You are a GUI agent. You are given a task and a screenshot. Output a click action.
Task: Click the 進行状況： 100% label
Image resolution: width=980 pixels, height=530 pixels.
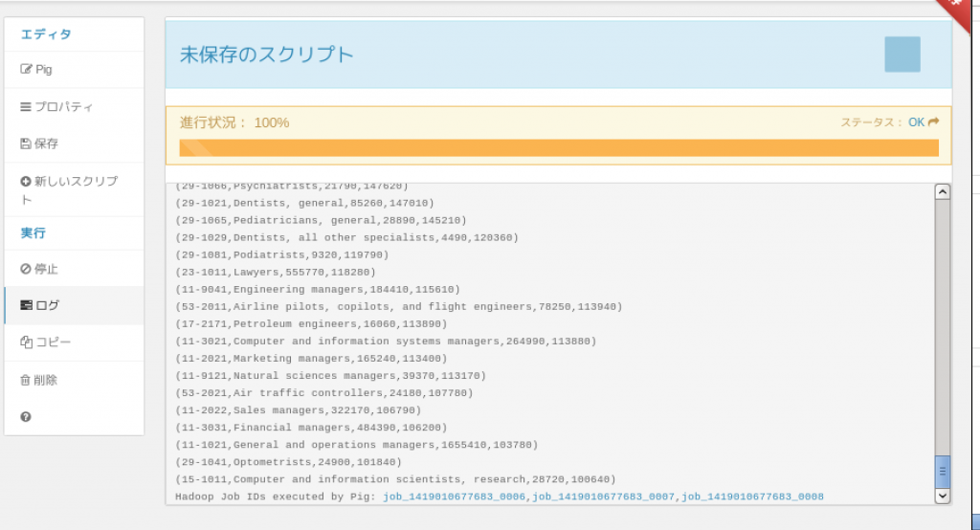coord(234,122)
